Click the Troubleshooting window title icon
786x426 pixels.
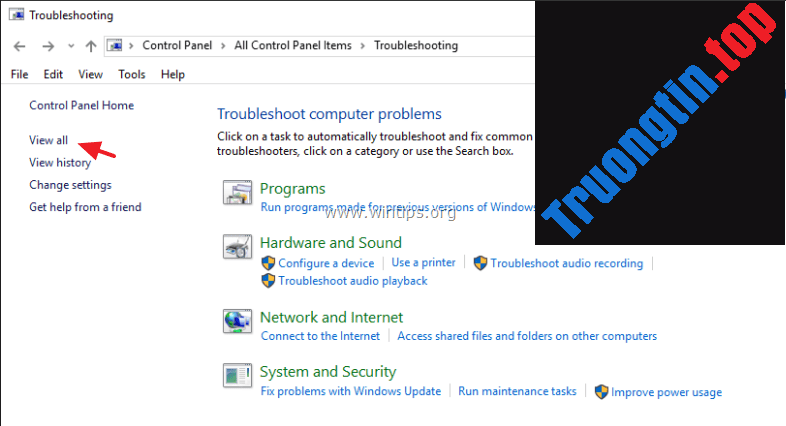pyautogui.click(x=17, y=15)
